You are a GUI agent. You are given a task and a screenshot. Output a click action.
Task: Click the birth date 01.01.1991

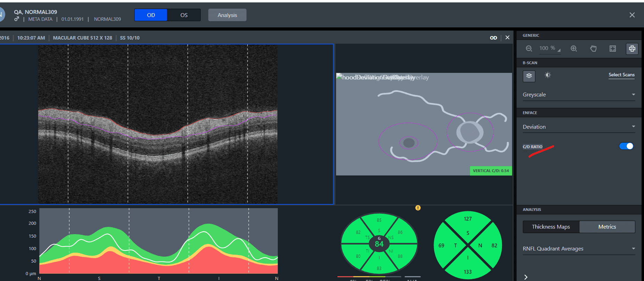coord(73,19)
